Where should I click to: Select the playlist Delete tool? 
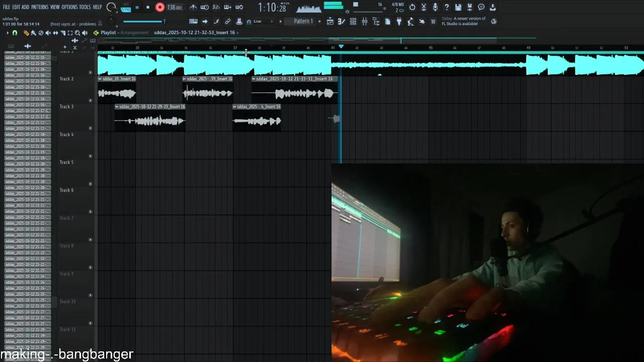(x=41, y=33)
